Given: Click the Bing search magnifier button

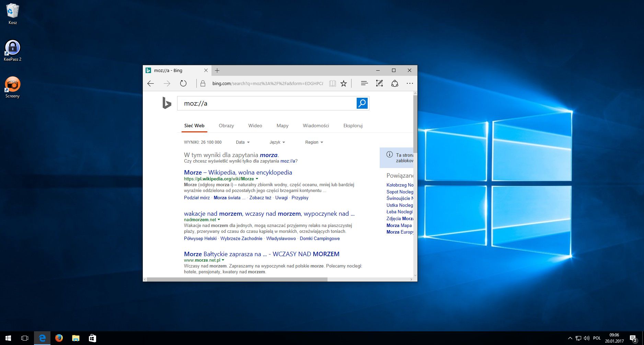Looking at the screenshot, I should (362, 103).
